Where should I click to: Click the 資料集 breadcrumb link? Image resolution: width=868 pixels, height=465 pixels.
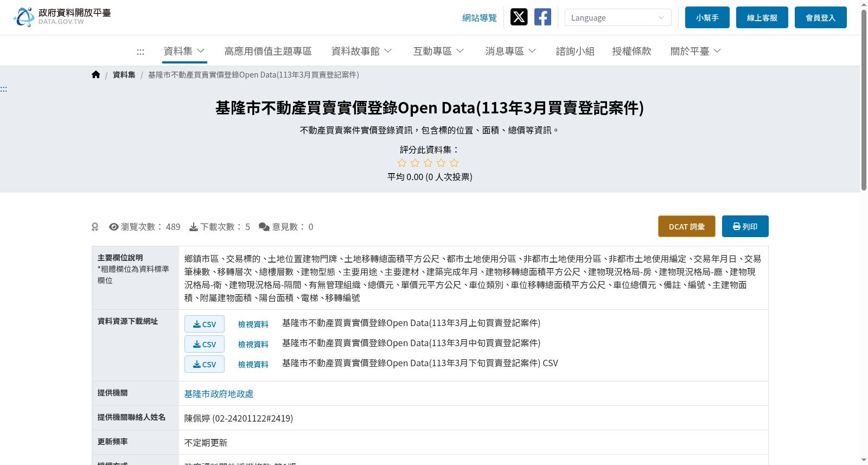[x=124, y=75]
